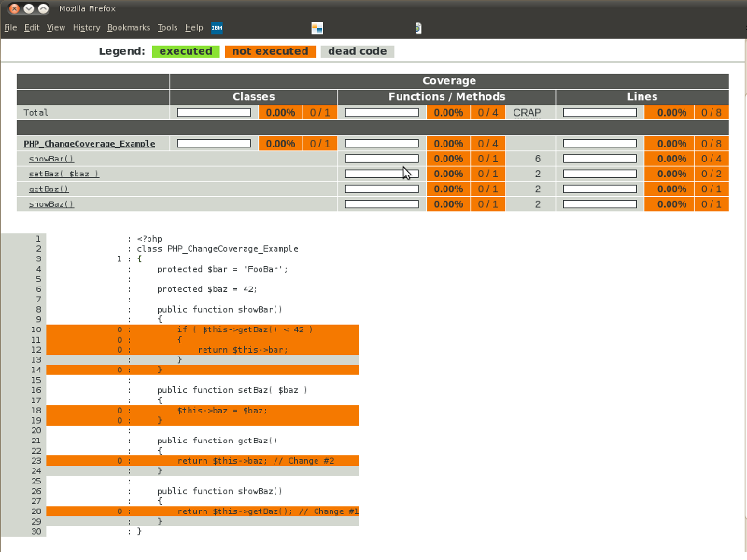Click the document icon near the address area
This screenshot has width=747, height=560.
pos(417,27)
